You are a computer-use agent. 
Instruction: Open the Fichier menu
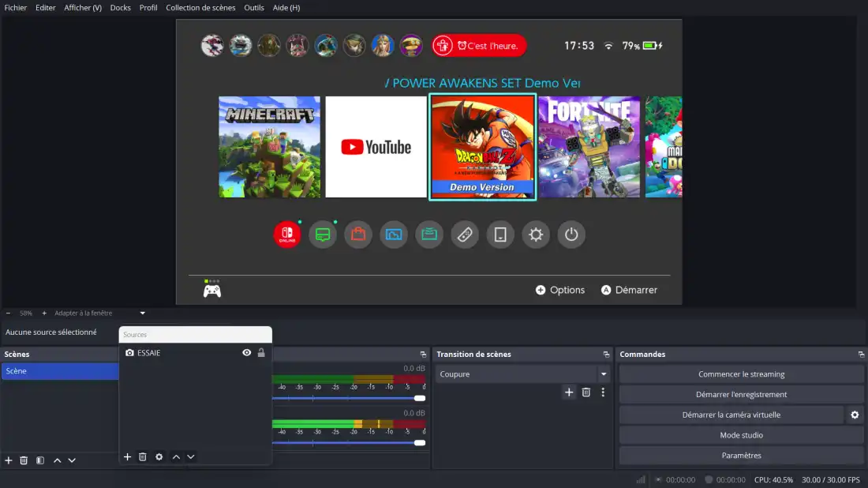[16, 8]
